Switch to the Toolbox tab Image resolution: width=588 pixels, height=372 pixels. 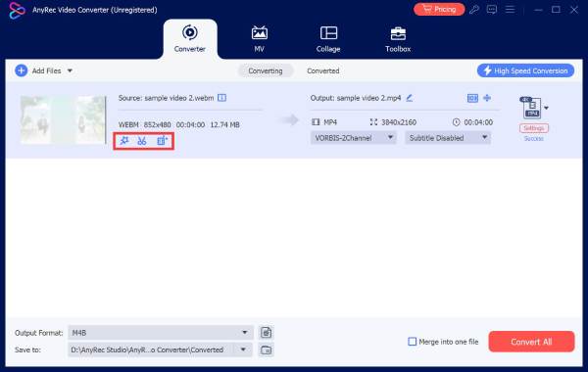point(398,39)
